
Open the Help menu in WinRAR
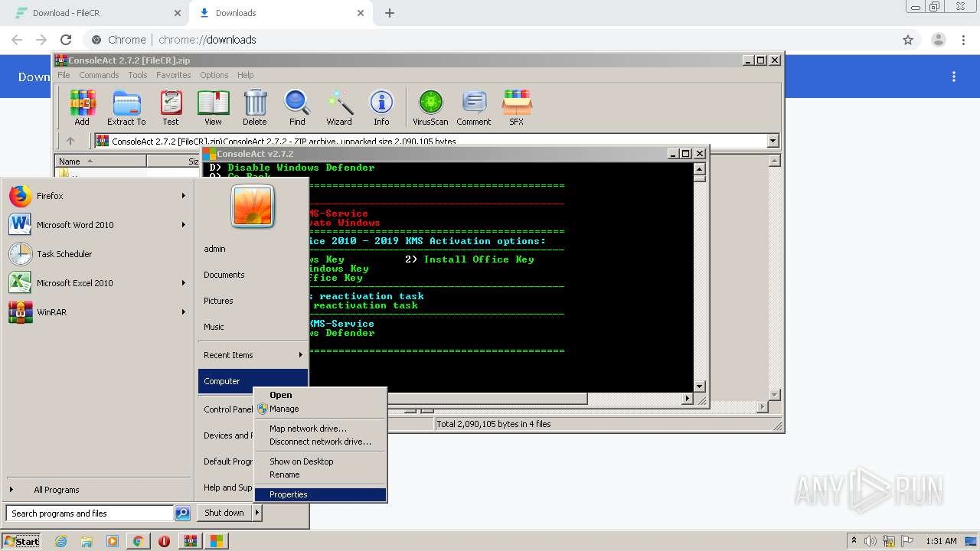245,75
